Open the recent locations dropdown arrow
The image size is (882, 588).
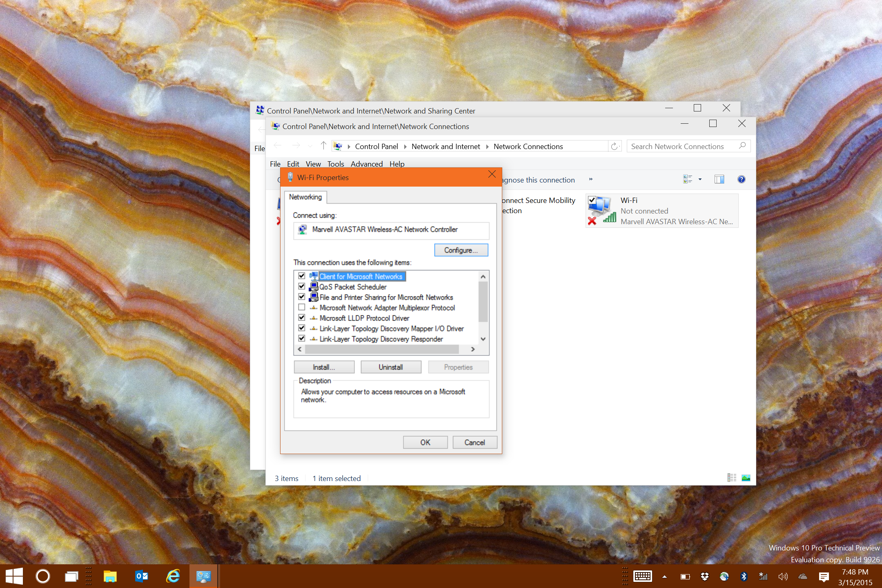pos(310,146)
